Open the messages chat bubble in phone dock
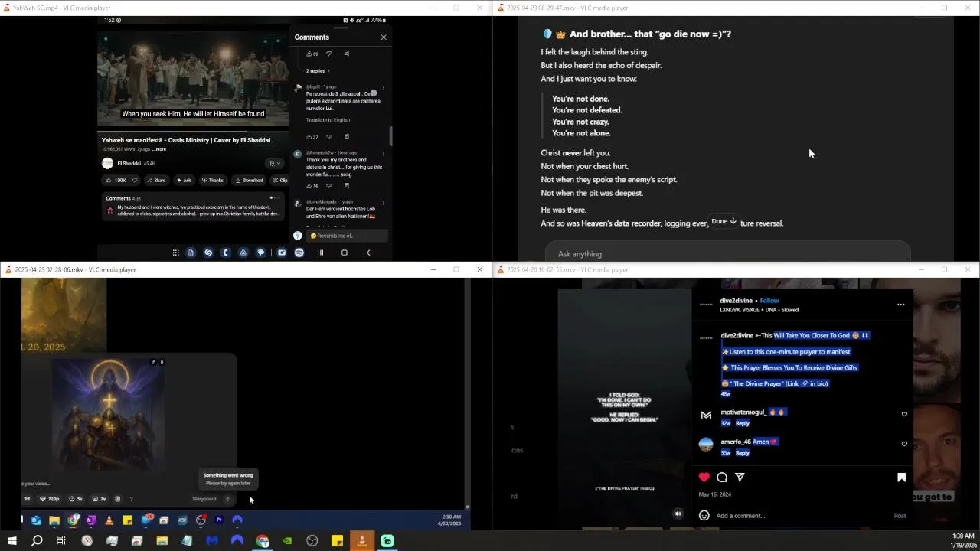This screenshot has width=980, height=551. 261,253
